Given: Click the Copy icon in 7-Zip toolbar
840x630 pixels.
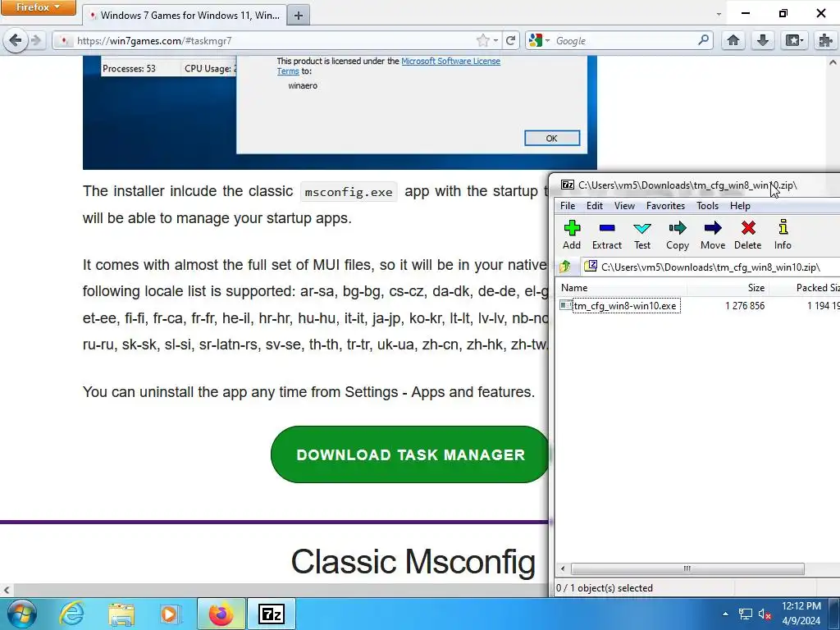Looking at the screenshot, I should [x=677, y=235].
